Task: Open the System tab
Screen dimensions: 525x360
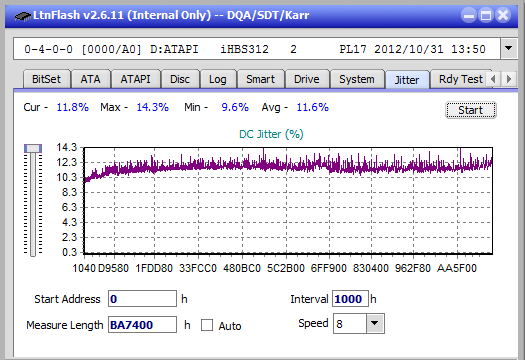Action: pyautogui.click(x=357, y=79)
